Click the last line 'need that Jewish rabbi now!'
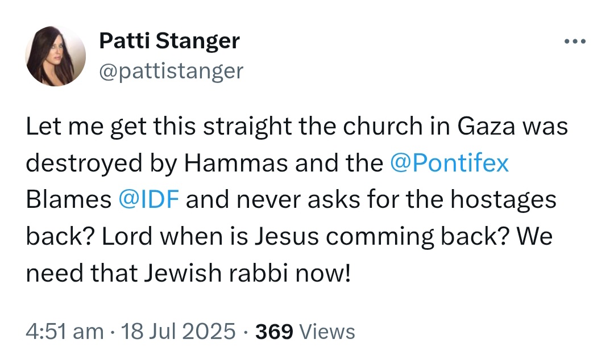This screenshot has height=364, width=614. click(x=188, y=273)
